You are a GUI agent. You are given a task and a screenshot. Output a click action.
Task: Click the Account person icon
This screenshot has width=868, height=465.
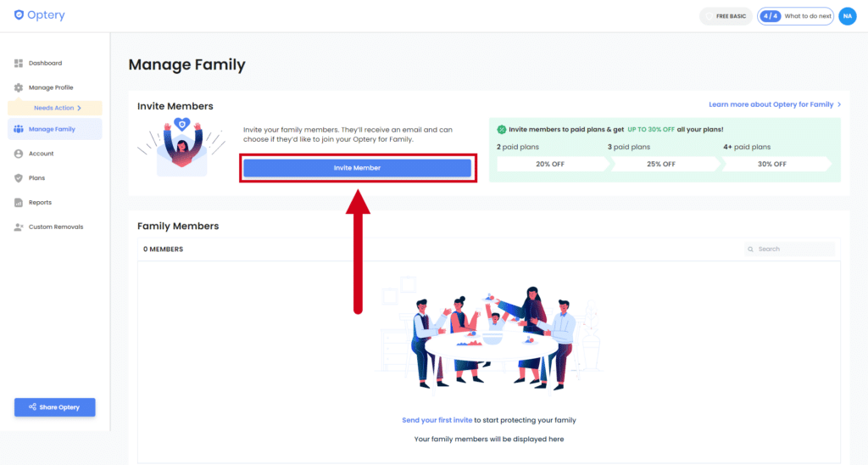(x=19, y=154)
